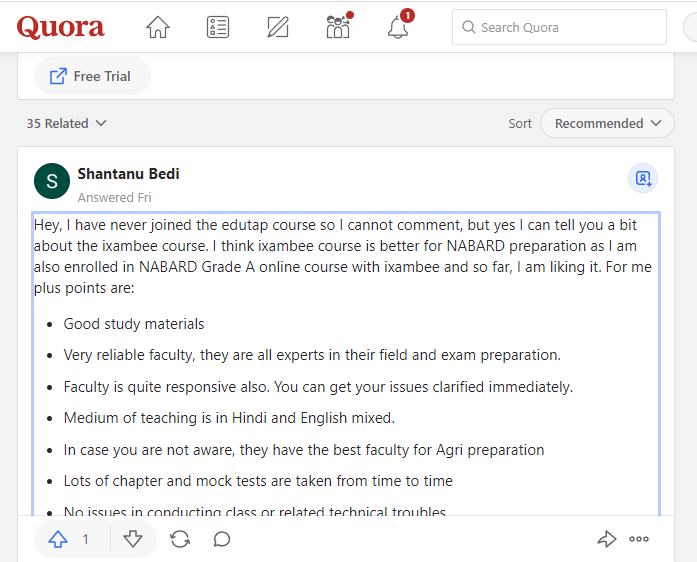
Task: Upvote the answer
Action: (x=58, y=539)
